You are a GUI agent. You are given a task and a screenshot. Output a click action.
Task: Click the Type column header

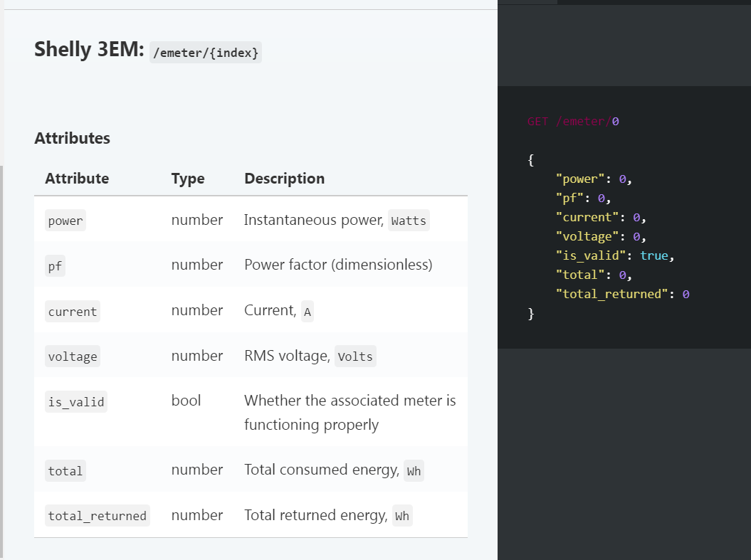coord(188,179)
